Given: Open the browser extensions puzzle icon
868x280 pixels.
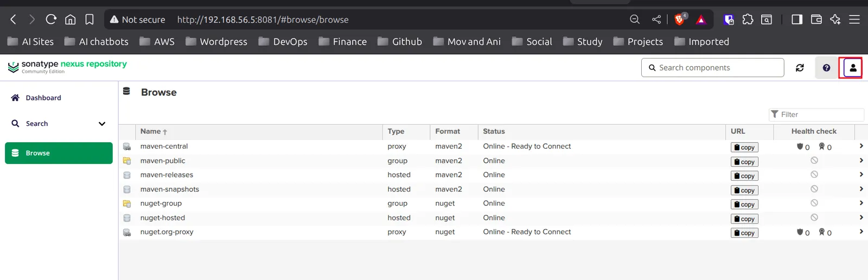Looking at the screenshot, I should (x=748, y=20).
